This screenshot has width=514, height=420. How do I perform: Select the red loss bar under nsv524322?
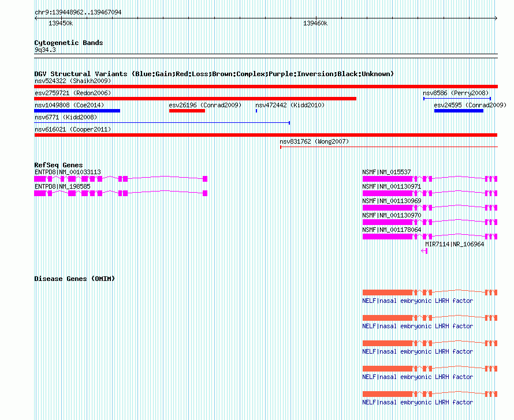coord(266,87)
